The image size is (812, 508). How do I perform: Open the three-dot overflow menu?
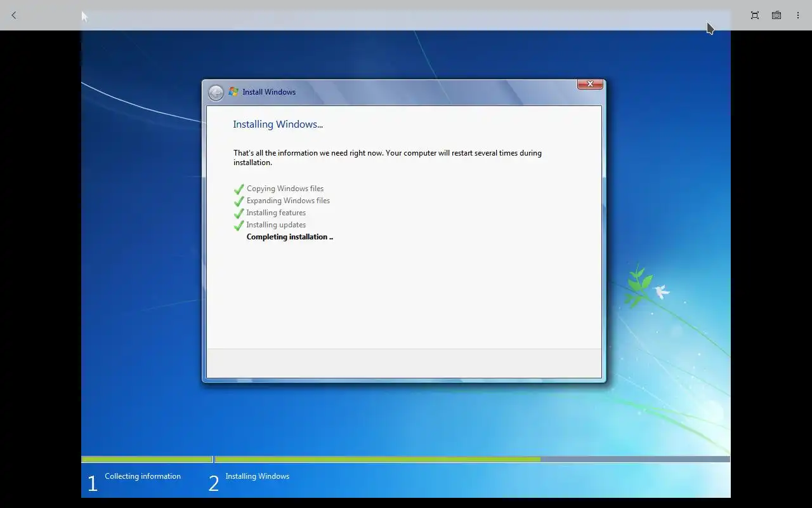(798, 15)
